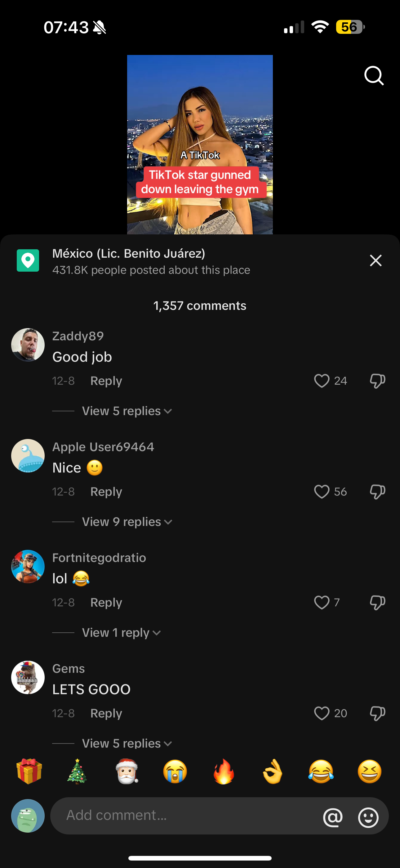The image size is (400, 868).
Task: Insert the gift box quick emoji
Action: 29,771
